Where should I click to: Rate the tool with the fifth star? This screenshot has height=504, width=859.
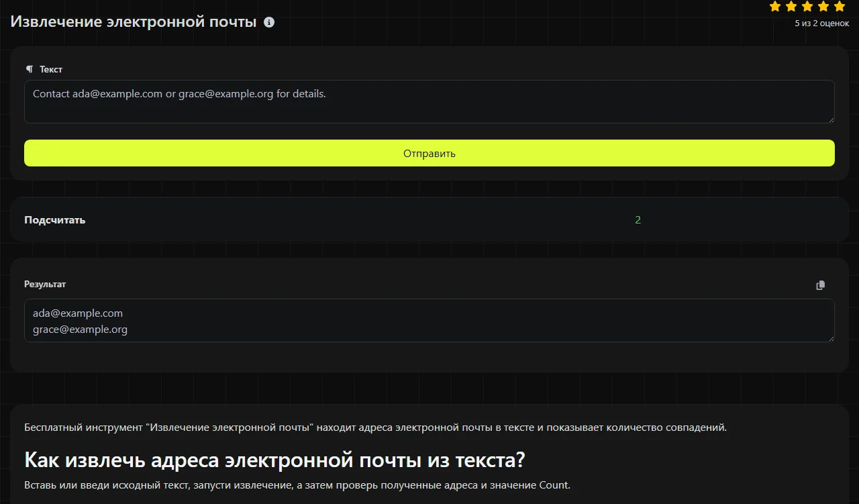click(840, 7)
